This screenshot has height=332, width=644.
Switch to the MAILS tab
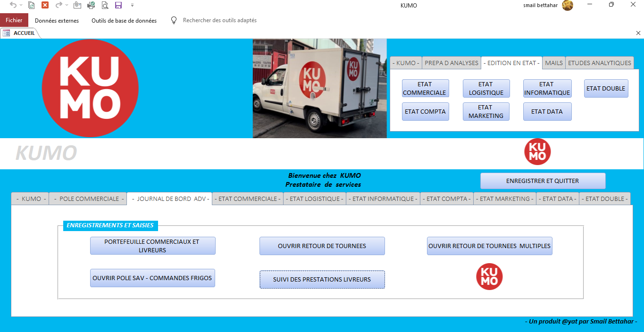pyautogui.click(x=554, y=63)
